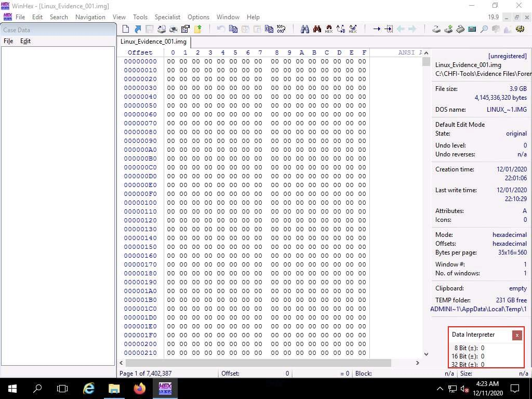Open the Help menu
Viewport: 532px width, 399px height.
coord(253,17)
